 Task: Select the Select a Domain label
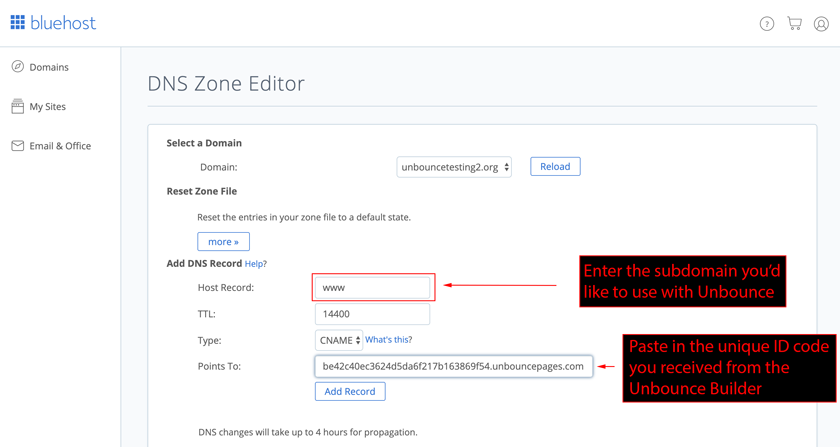point(204,143)
